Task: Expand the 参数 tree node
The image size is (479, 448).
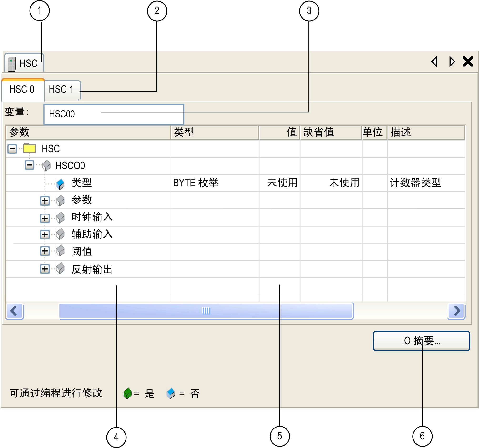Action: tap(45, 201)
